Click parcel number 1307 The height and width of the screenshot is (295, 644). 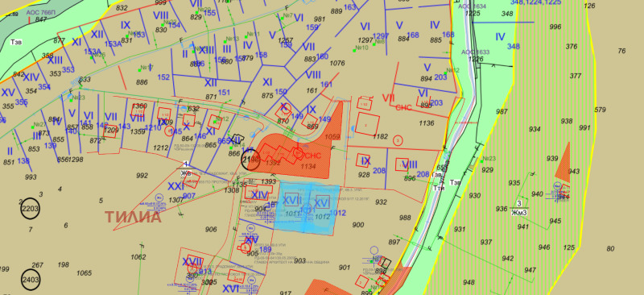pyautogui.click(x=176, y=200)
